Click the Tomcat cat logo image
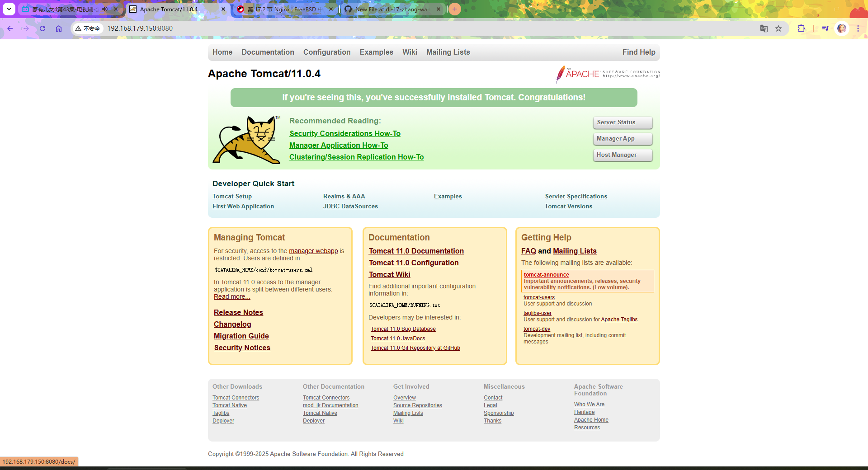868x470 pixels. coord(247,140)
